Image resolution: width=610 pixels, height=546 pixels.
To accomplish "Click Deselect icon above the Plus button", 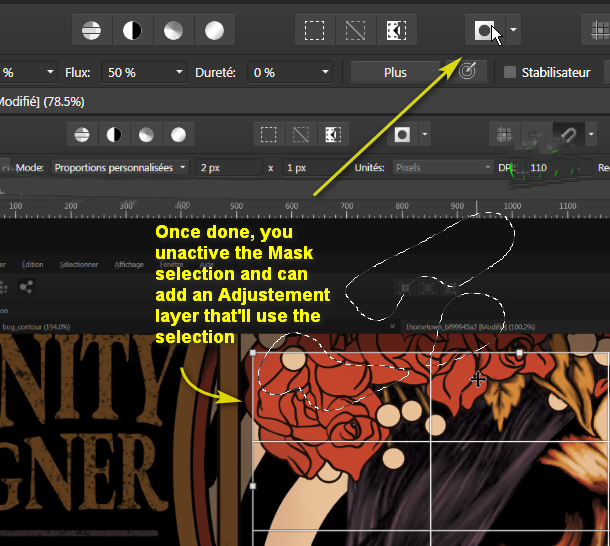I will (355, 30).
